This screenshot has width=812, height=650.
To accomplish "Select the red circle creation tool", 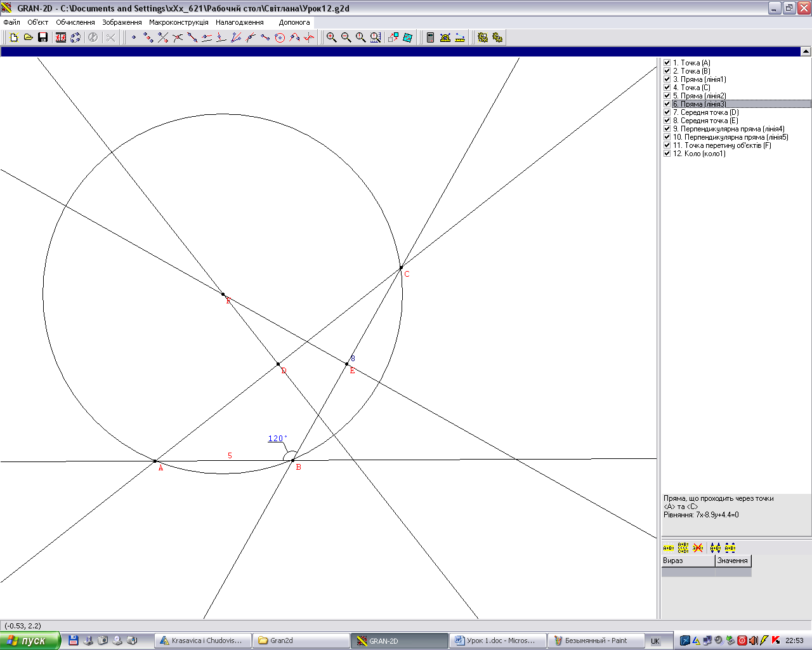I will coord(280,37).
